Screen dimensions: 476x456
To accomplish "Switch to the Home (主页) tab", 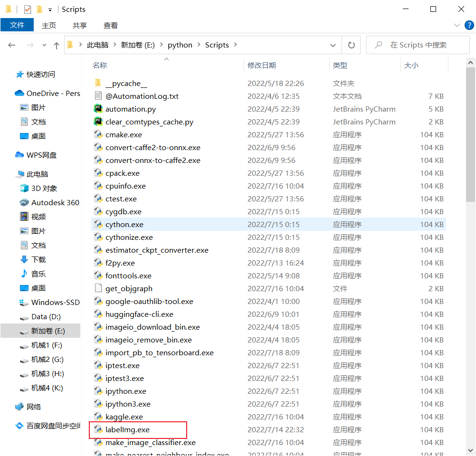I will pyautogui.click(x=49, y=26).
